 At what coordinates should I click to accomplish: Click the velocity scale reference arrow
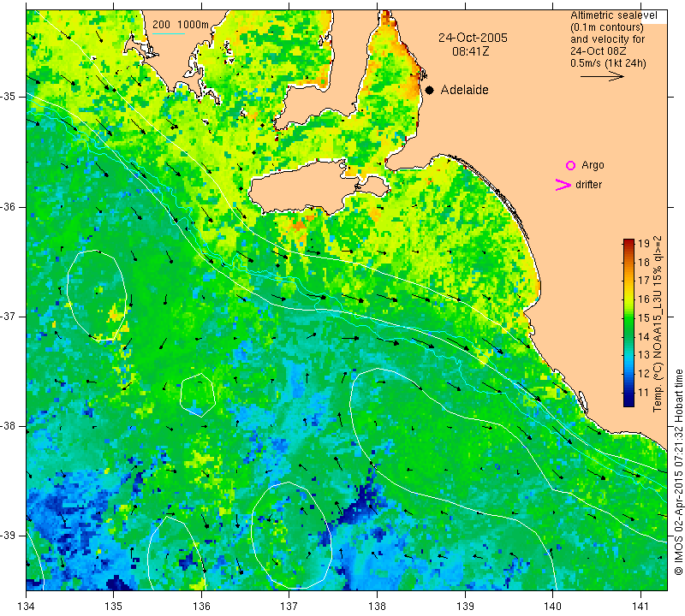pos(602,76)
